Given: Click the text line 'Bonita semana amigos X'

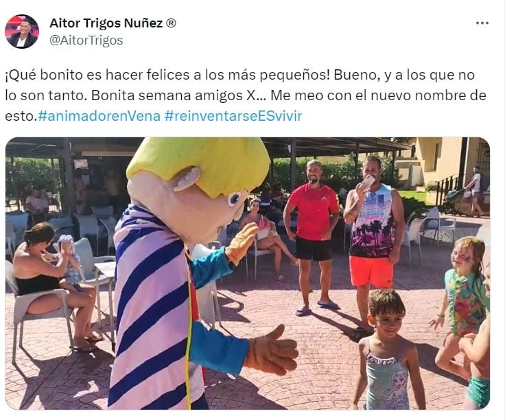Looking at the screenshot, I should point(172,95).
